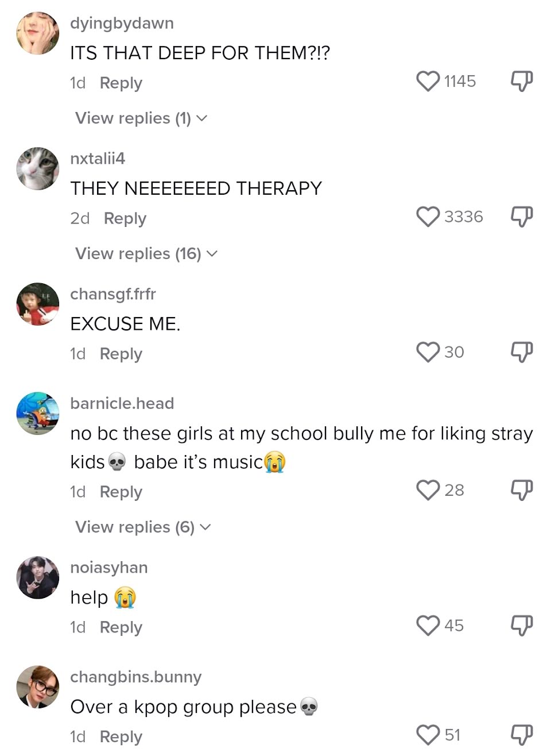Toggle dislike on barnicle.head's comment
This screenshot has width=551, height=756.
coord(522,491)
